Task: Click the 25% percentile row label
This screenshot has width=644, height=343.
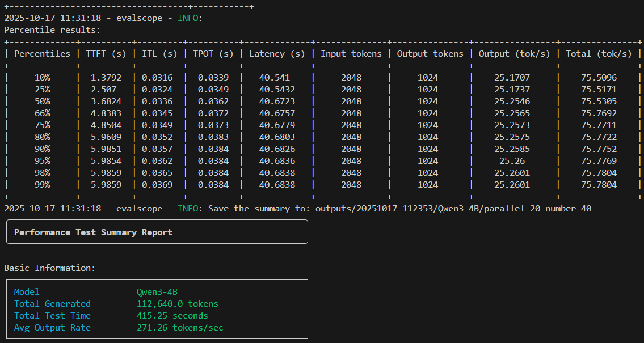Action: click(43, 90)
